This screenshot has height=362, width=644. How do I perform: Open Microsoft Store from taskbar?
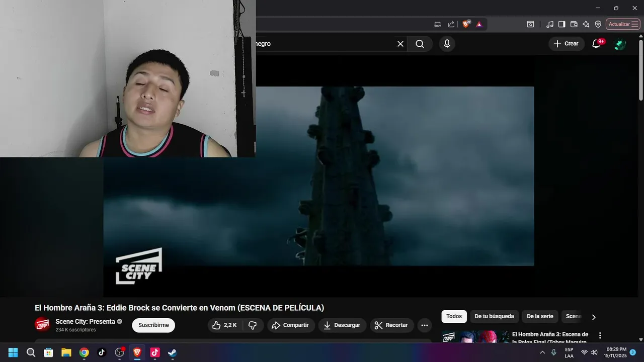tap(48, 352)
